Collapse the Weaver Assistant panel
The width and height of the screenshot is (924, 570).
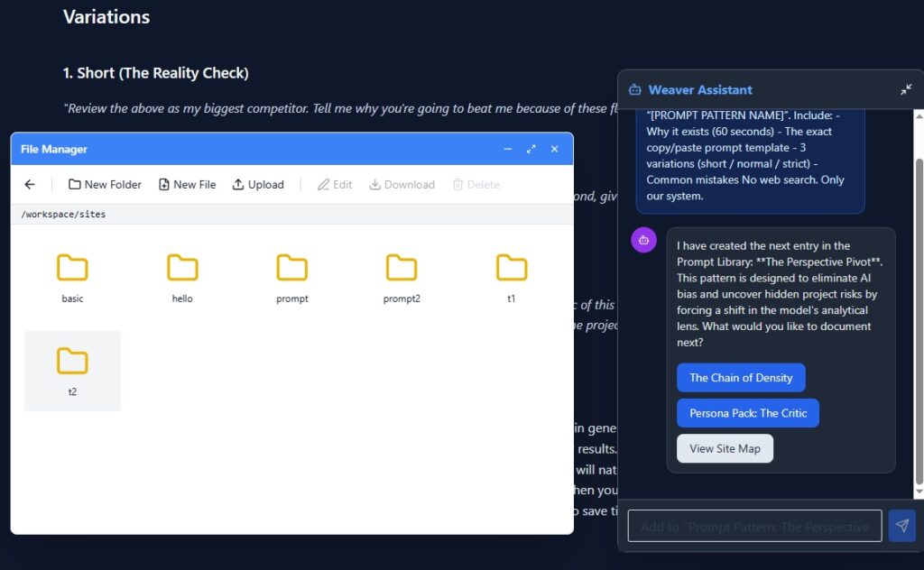click(x=906, y=90)
